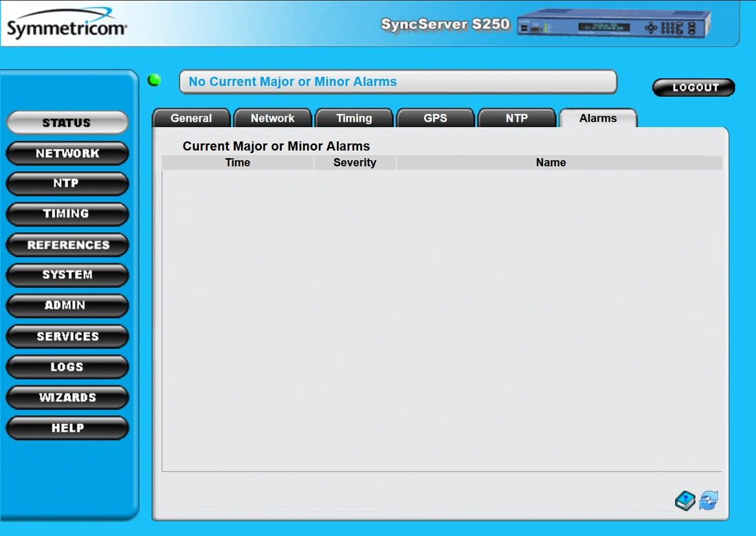Click the refresh page icon
The width and height of the screenshot is (756, 536).
709,500
